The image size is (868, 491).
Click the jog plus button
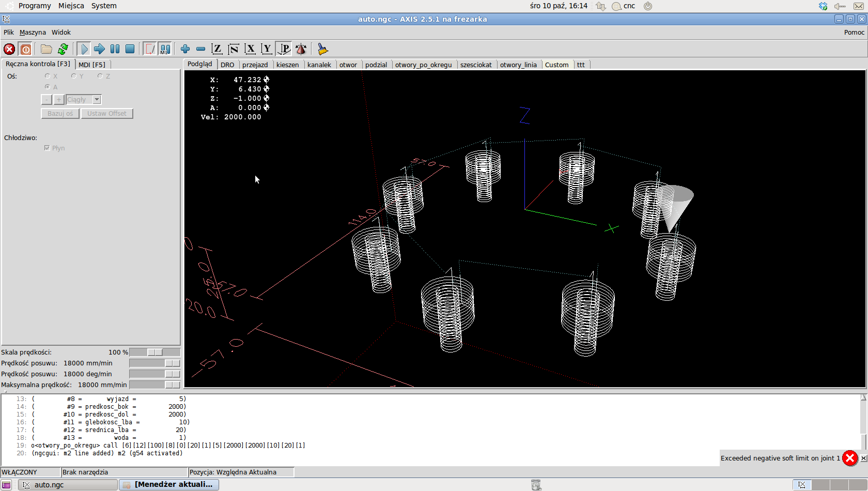(58, 99)
